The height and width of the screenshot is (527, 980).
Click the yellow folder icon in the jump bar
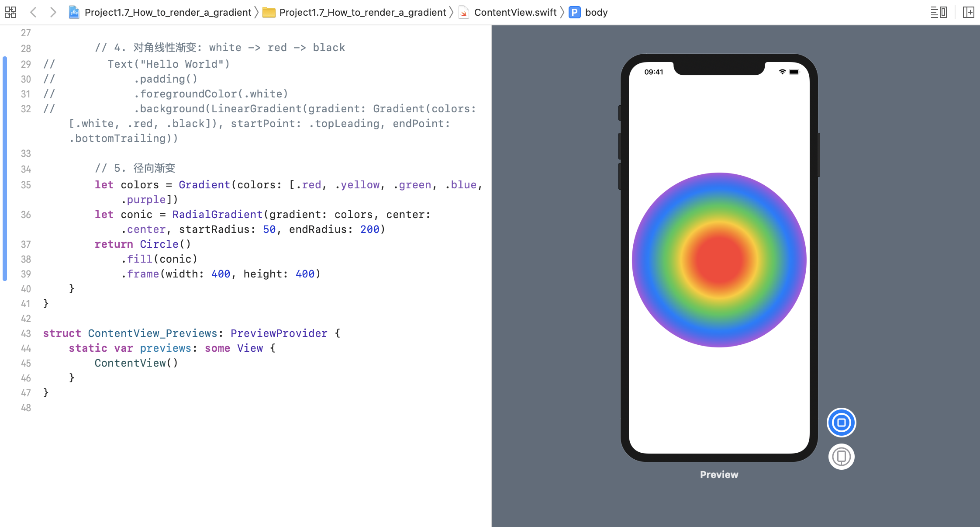point(269,12)
